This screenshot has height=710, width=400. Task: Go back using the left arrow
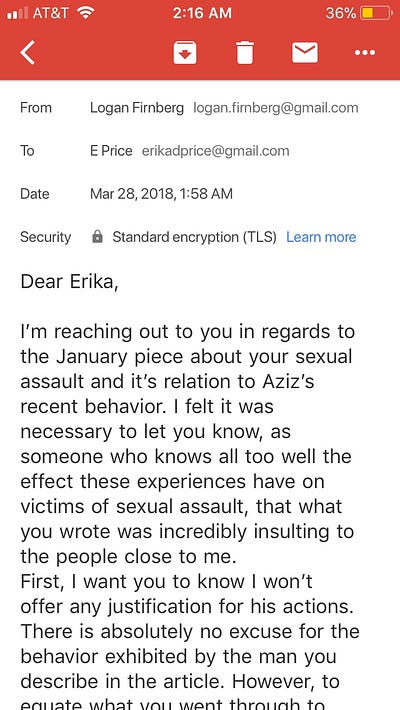[27, 53]
